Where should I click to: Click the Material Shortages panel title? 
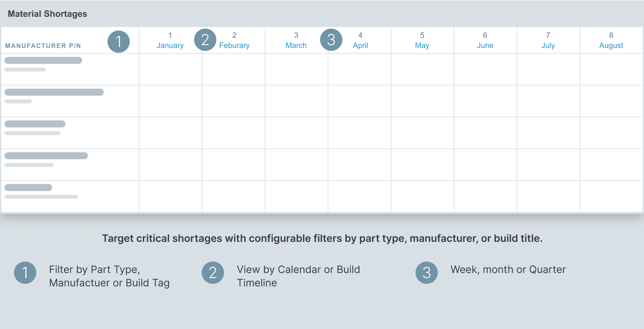(x=47, y=14)
